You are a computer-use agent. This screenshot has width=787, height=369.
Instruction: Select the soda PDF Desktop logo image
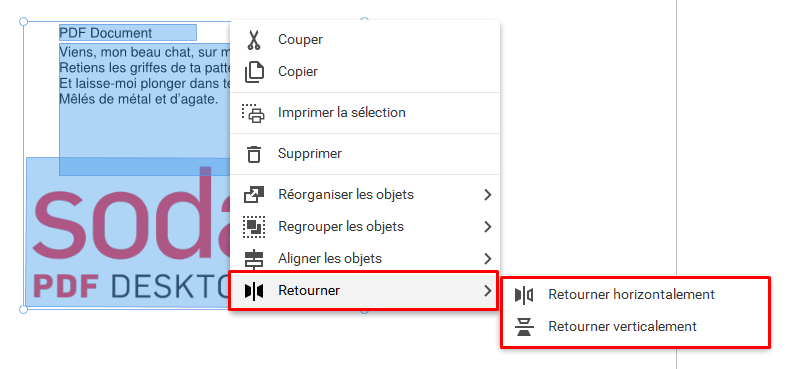[128, 232]
